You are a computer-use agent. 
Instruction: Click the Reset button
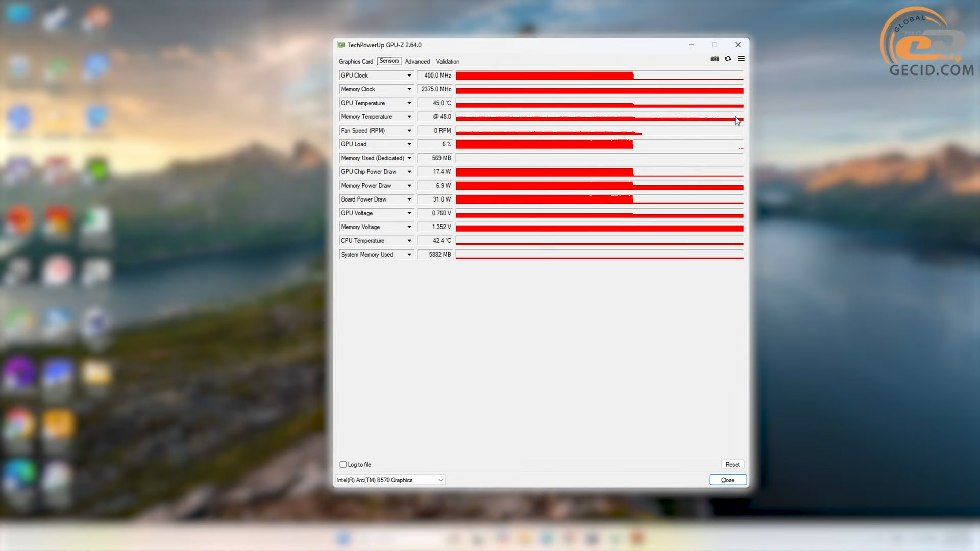pos(732,464)
